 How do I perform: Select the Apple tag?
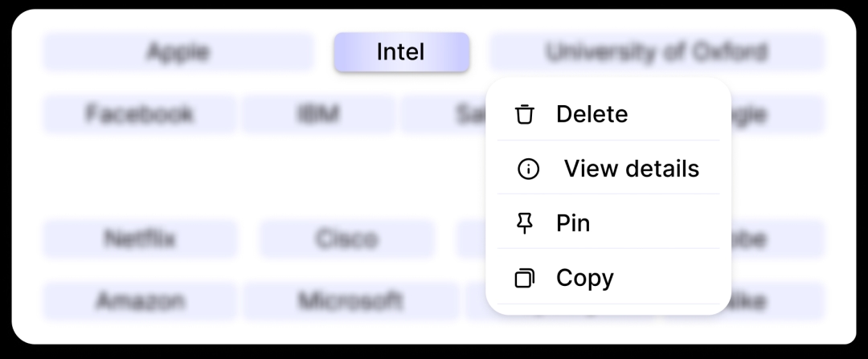click(x=178, y=52)
